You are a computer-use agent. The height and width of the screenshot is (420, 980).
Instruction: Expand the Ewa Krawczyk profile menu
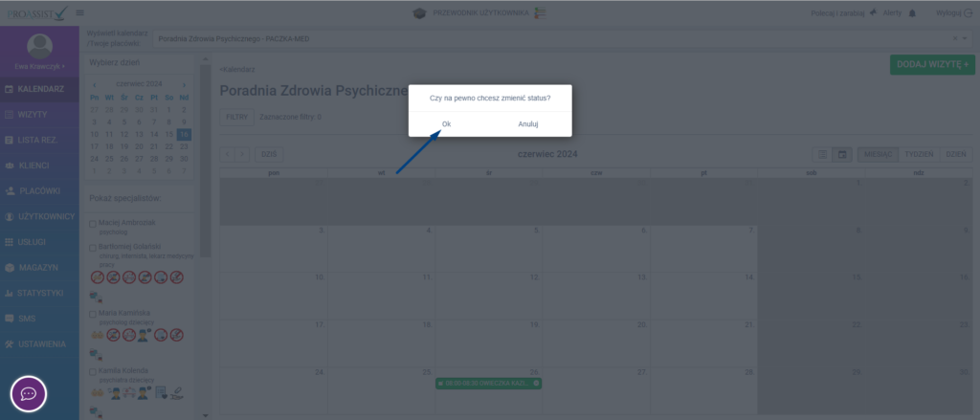click(x=39, y=66)
